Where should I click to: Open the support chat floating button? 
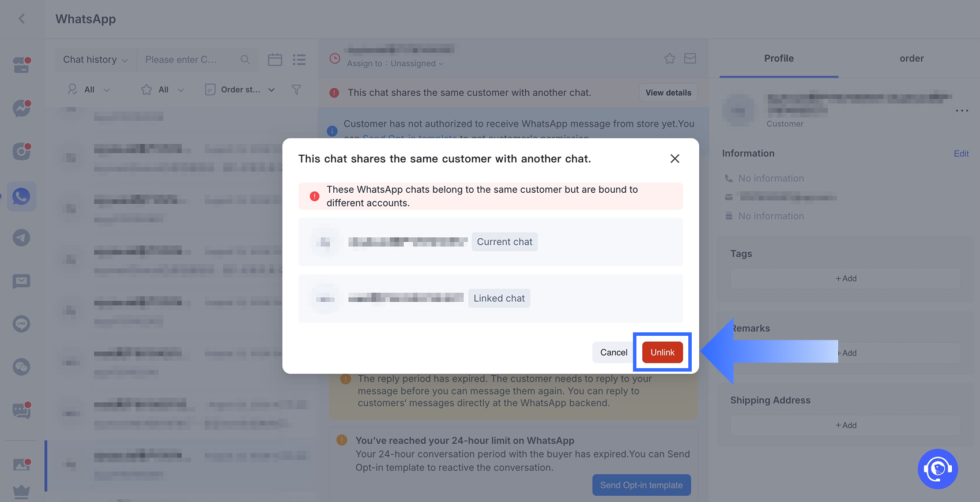(x=937, y=469)
